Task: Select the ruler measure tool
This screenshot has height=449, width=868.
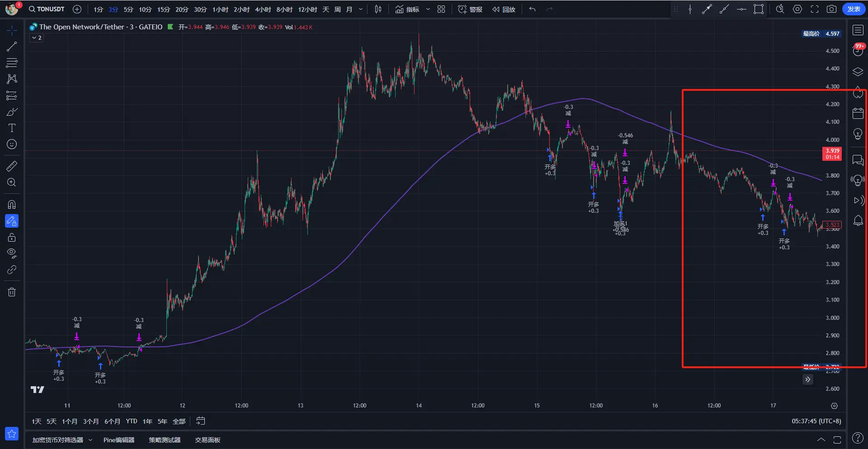Action: point(12,166)
